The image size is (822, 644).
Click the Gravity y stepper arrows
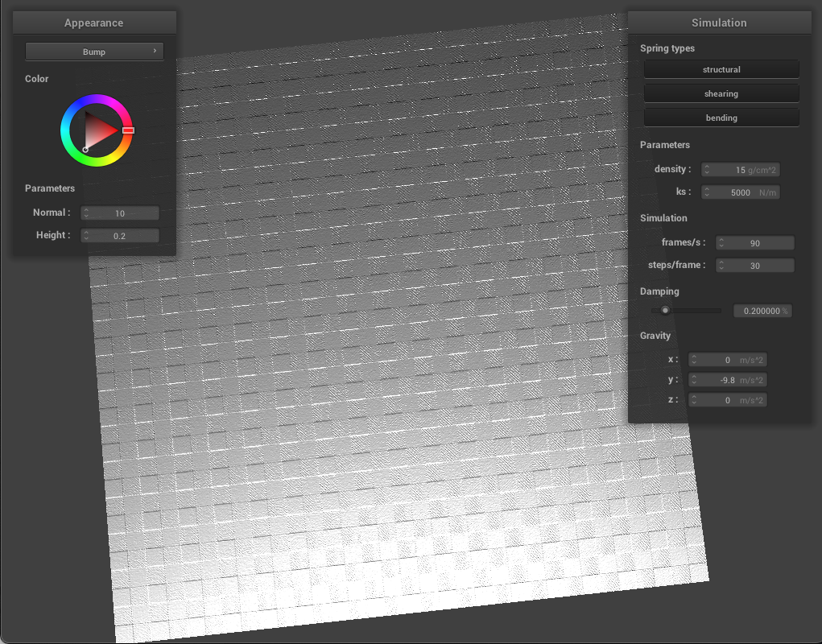click(694, 379)
